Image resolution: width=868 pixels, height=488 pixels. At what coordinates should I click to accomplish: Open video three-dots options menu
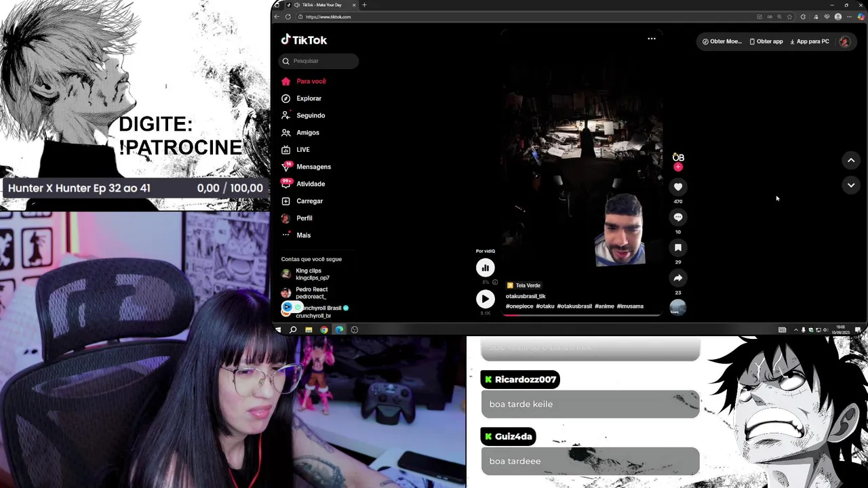[x=652, y=39]
